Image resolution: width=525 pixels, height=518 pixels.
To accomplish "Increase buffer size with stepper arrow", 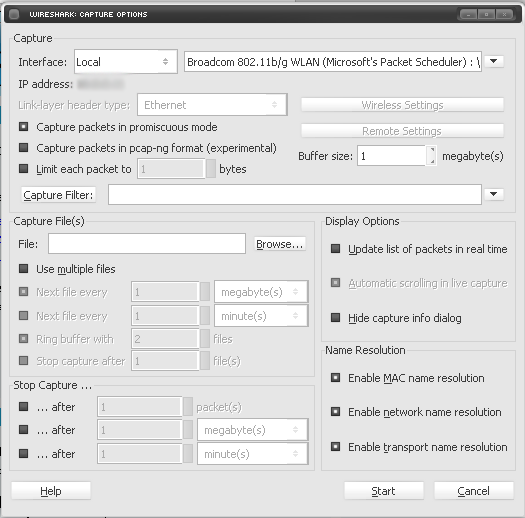I will tap(432, 150).
